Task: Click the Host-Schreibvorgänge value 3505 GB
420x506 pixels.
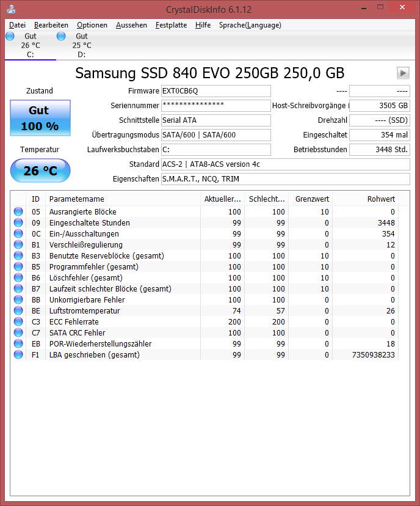Action: pyautogui.click(x=379, y=106)
